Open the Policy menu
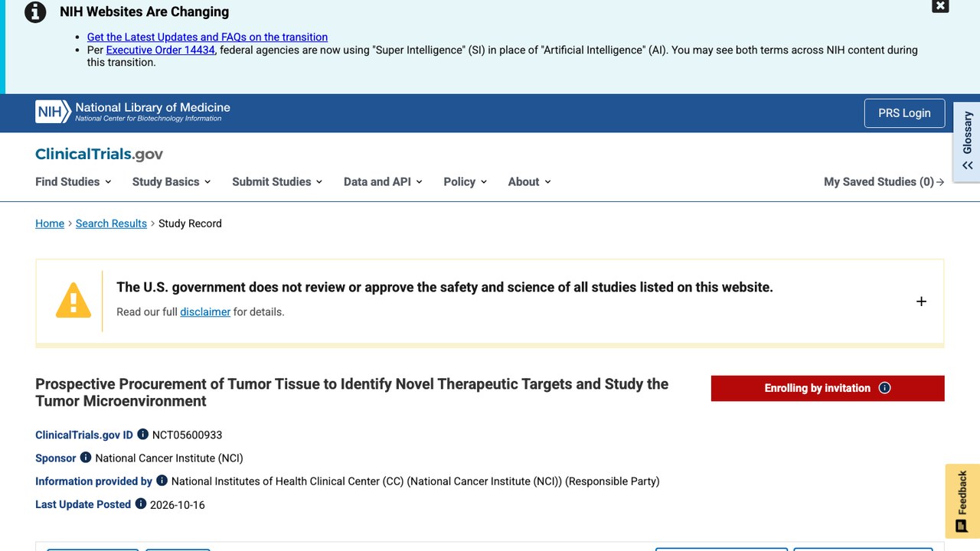Screen dimensions: 980x551 click(x=465, y=181)
